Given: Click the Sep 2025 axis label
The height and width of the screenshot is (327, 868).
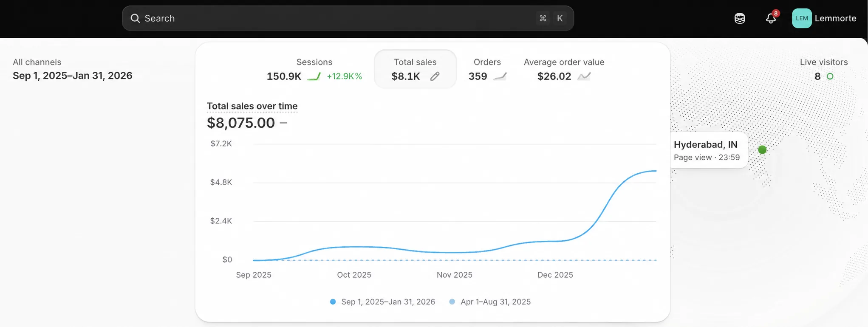Looking at the screenshot, I should 253,275.
